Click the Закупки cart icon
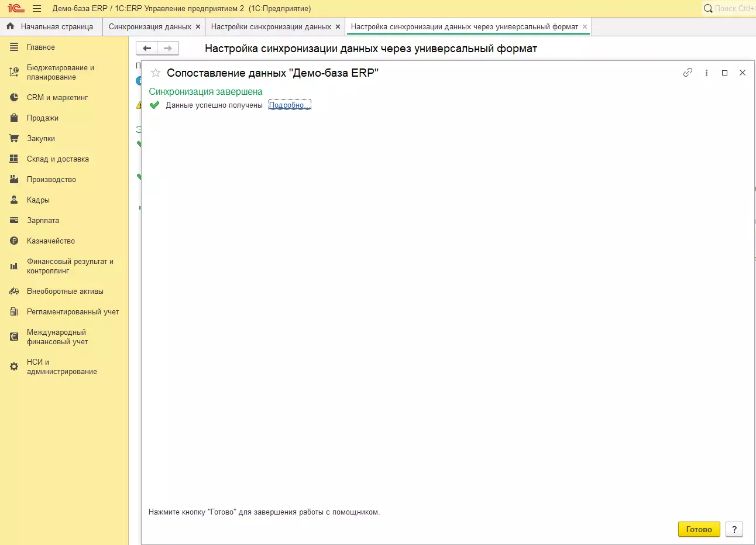The image size is (756, 545). (x=14, y=139)
